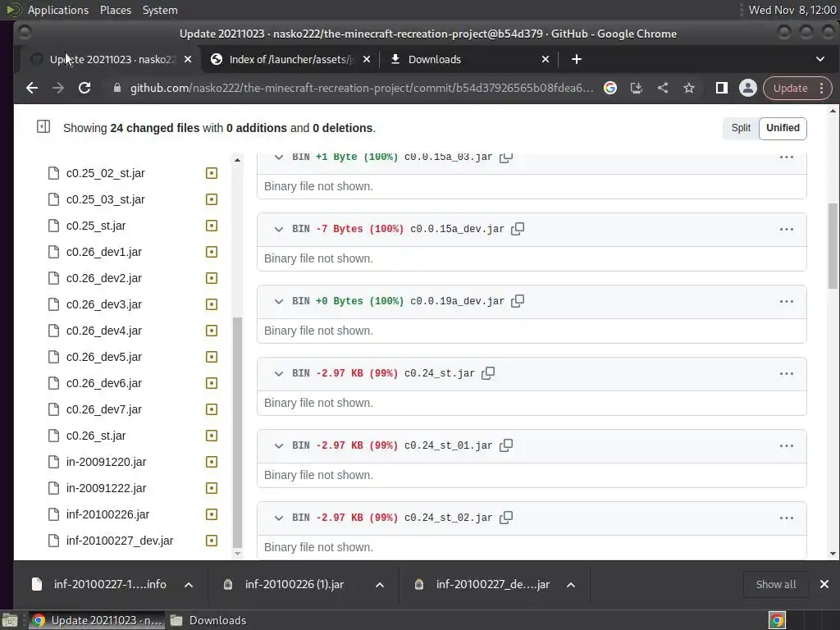Open the Places menu
Viewport: 840px width, 630px height.
116,10
